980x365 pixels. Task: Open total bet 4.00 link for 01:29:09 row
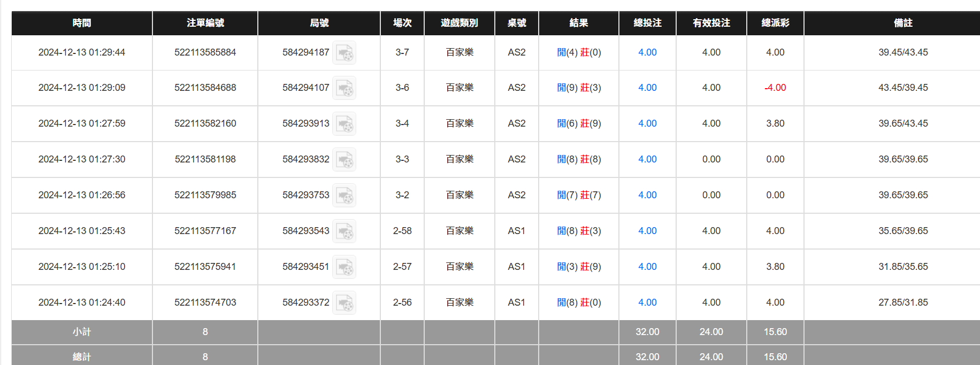pos(647,88)
